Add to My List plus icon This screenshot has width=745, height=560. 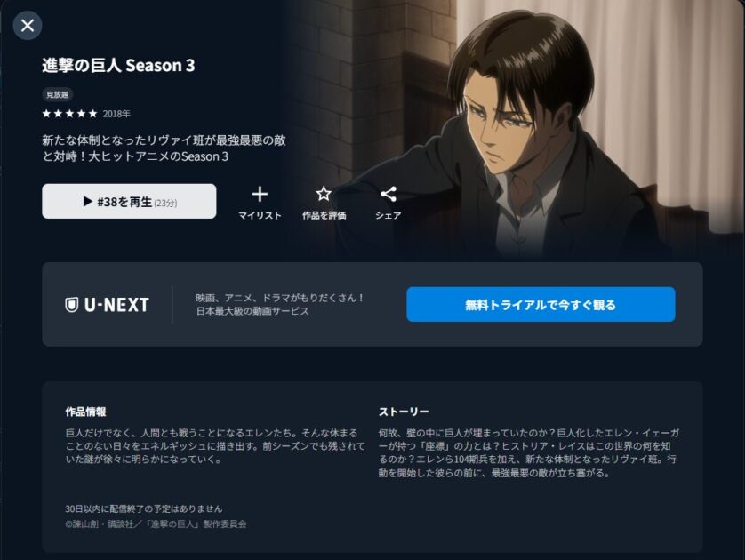pyautogui.click(x=260, y=194)
